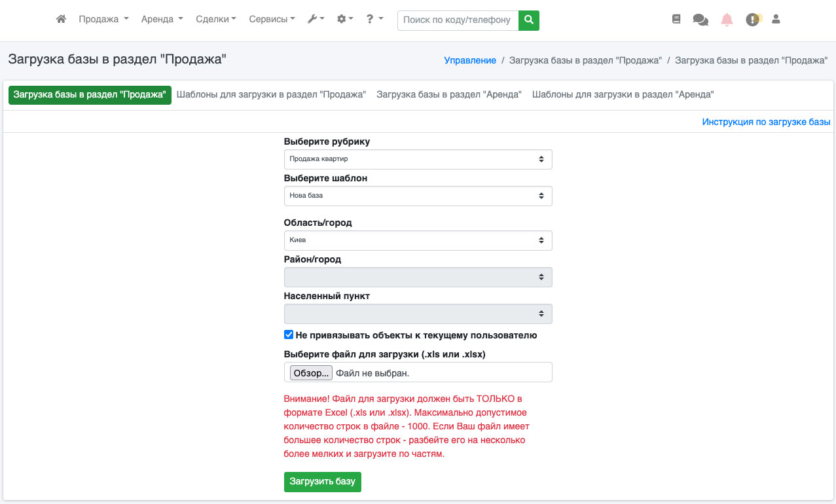Viewport: 836px width, 504px height.
Task: Open the gear settings menu
Action: point(344,20)
